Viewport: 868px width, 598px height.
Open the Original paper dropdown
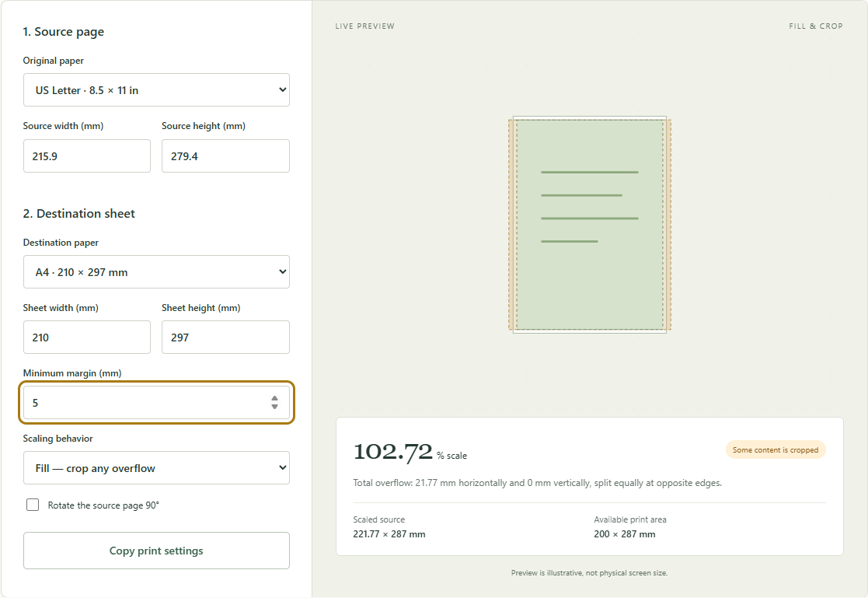point(156,89)
